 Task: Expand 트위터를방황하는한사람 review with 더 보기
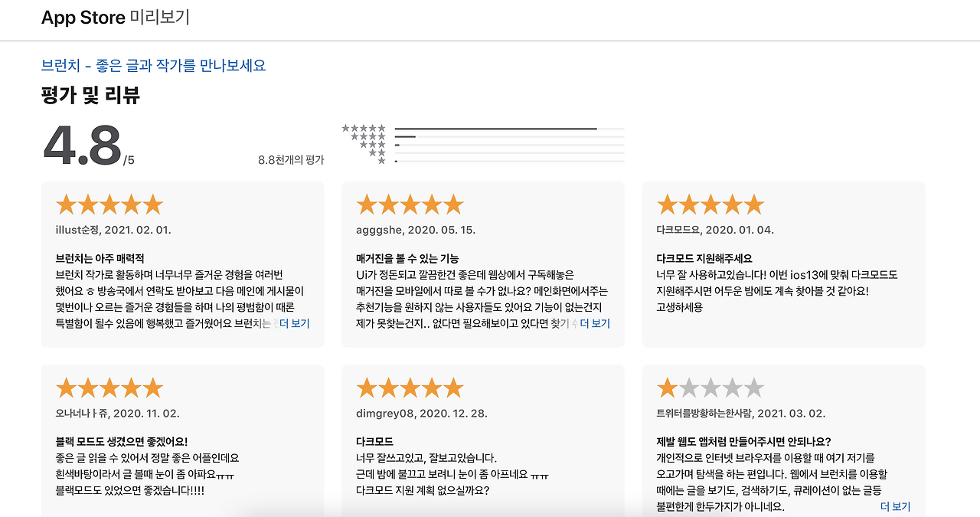[895, 506]
